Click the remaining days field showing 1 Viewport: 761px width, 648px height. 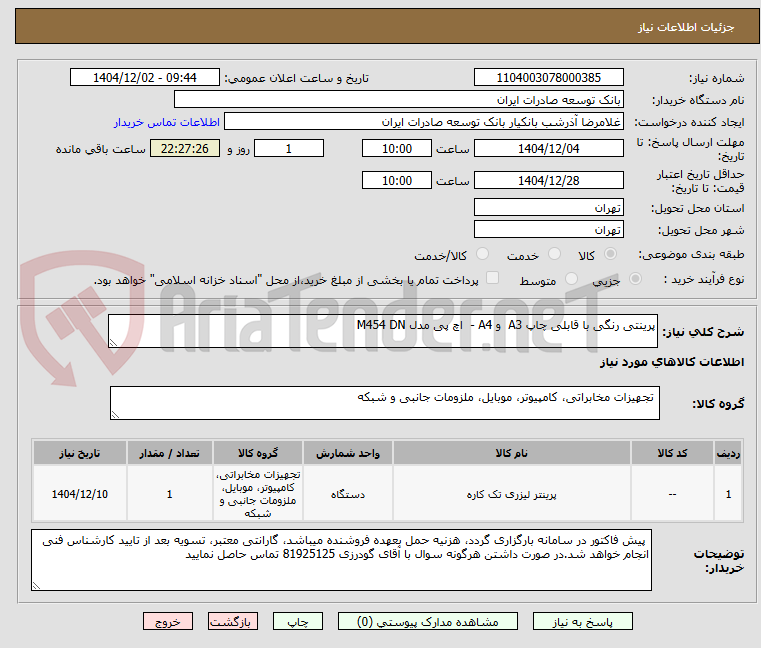(x=289, y=149)
